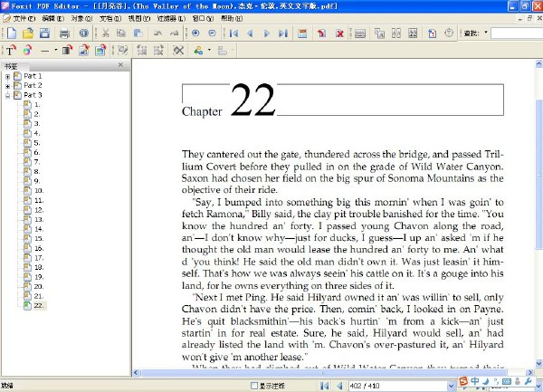
Task: Select bookmark 1. under Part 3
Action: coord(37,105)
